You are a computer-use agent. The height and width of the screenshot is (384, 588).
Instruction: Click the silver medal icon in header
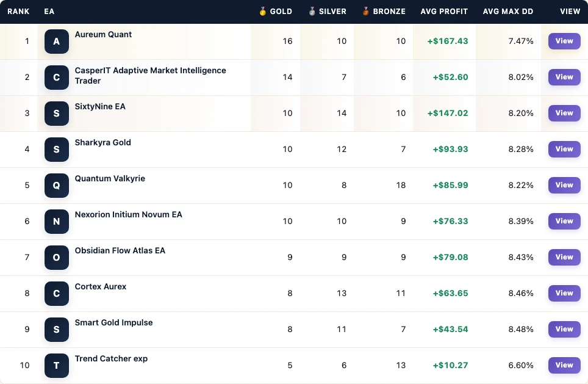[312, 11]
